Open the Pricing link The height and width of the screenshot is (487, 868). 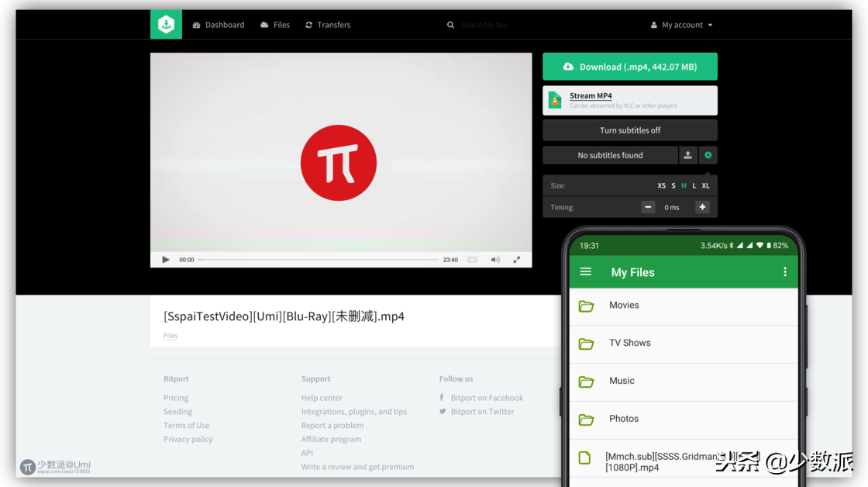tap(176, 398)
